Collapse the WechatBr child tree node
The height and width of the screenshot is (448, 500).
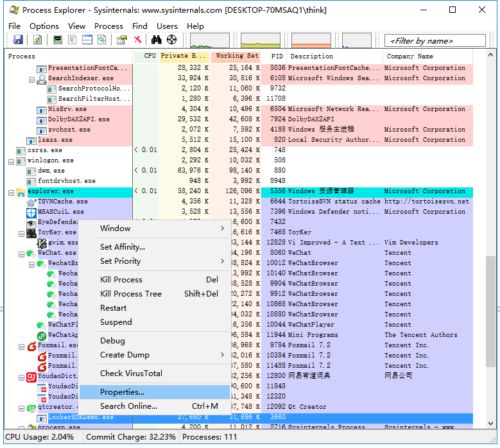(31, 264)
